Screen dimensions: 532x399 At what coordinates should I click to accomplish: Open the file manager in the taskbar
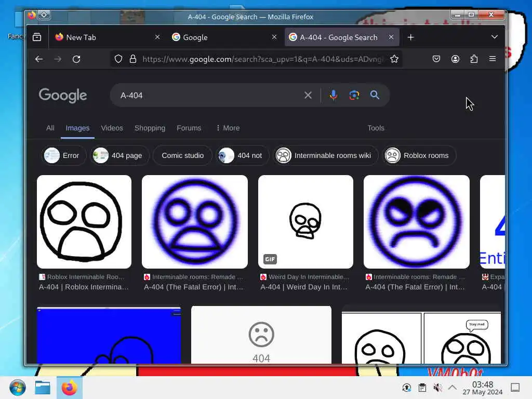tap(43, 388)
